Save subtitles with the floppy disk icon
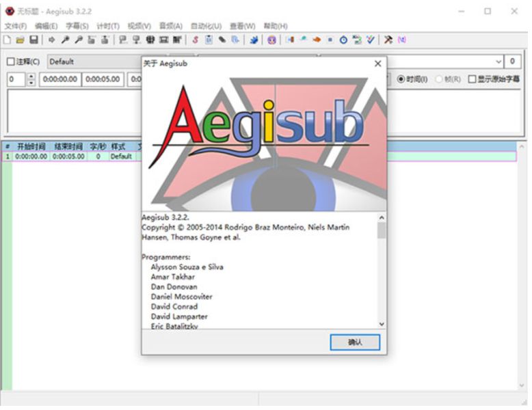Viewport: 532px width, 410px height. (34, 40)
